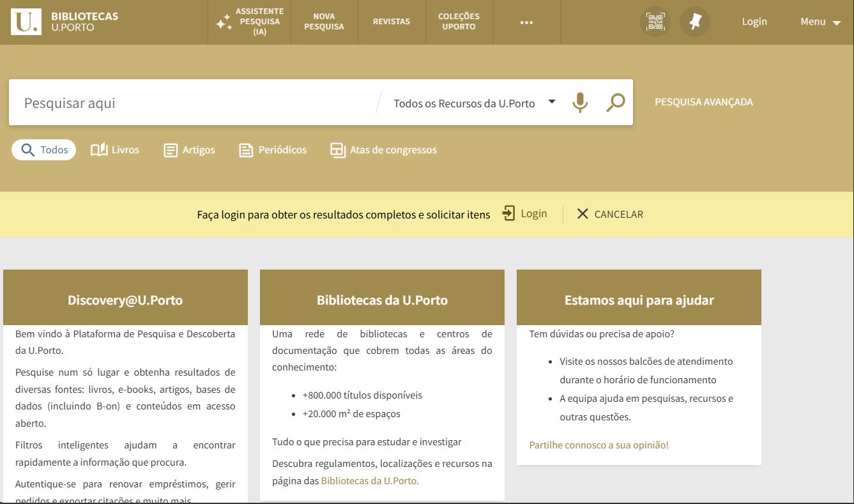The image size is (854, 504).
Task: Dismiss the login banner via the X icon
Action: [x=583, y=214]
